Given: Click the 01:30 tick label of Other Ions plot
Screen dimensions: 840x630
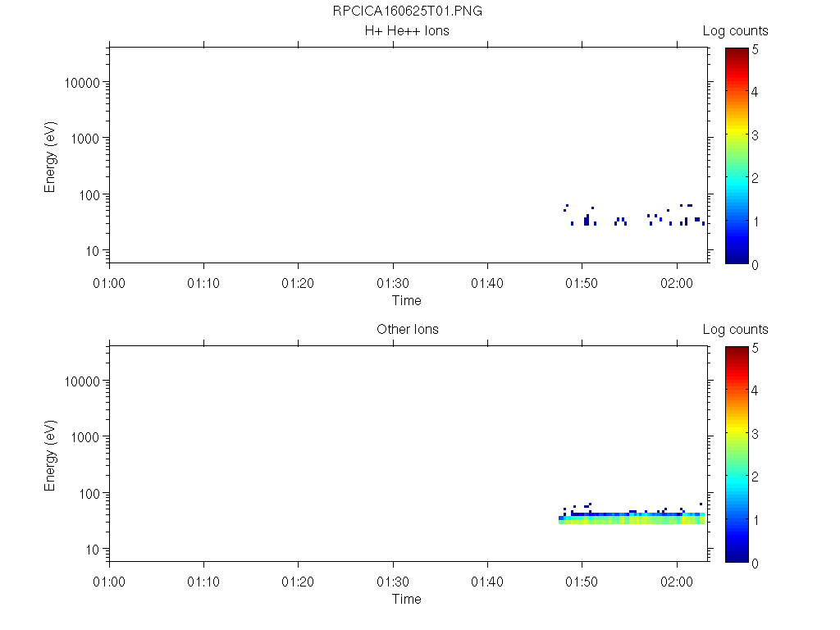Looking at the screenshot, I should [393, 582].
